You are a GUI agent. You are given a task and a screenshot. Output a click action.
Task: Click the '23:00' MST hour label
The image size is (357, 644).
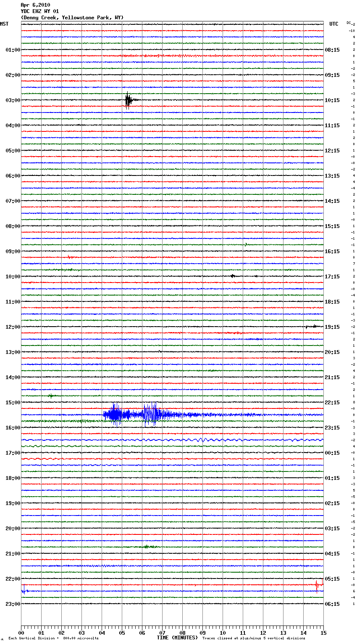[x=13, y=604]
